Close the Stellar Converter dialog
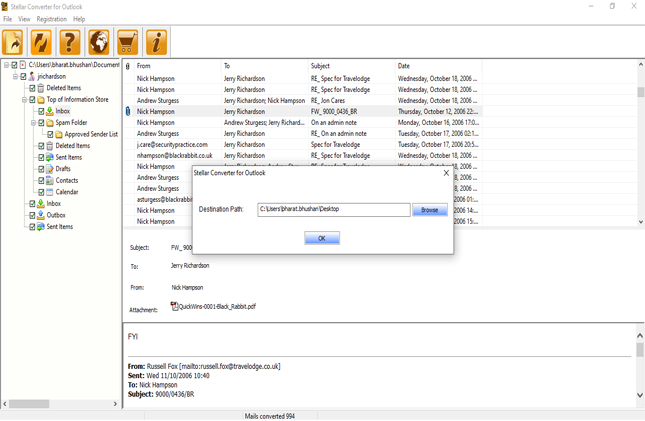Screen dimensions: 645x421 [446, 173]
